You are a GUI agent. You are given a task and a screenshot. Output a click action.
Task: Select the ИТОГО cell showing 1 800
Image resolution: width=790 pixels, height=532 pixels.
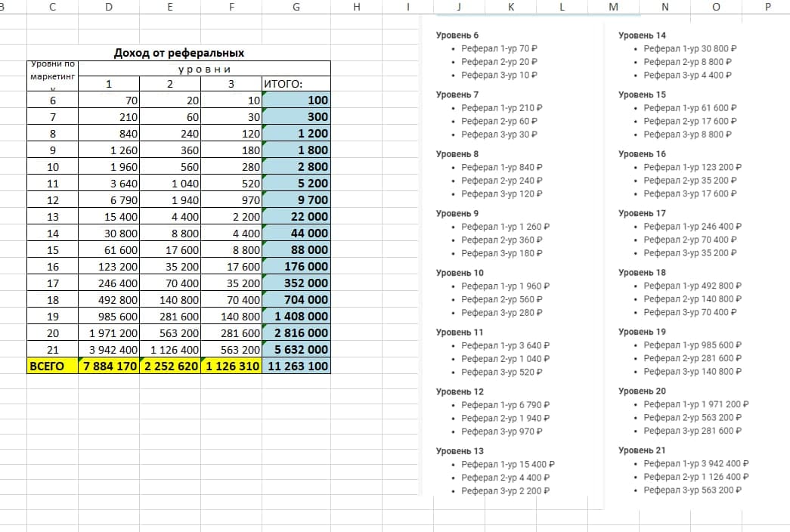(x=296, y=150)
